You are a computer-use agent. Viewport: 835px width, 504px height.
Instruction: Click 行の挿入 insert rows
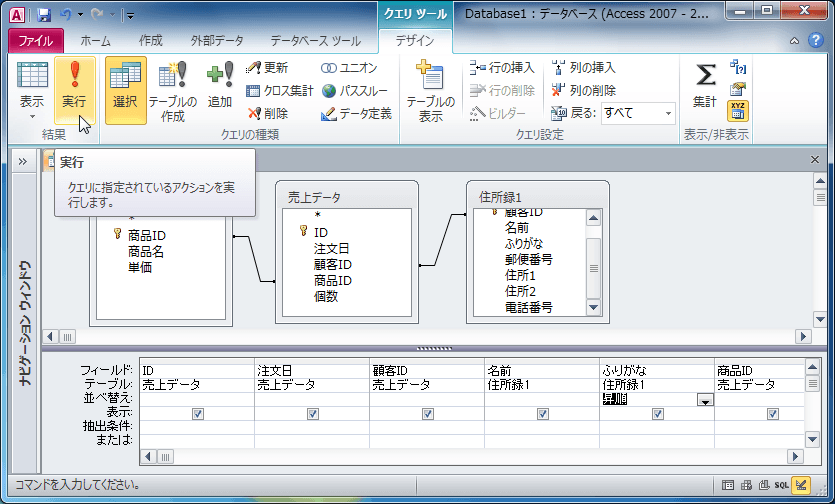click(502, 68)
